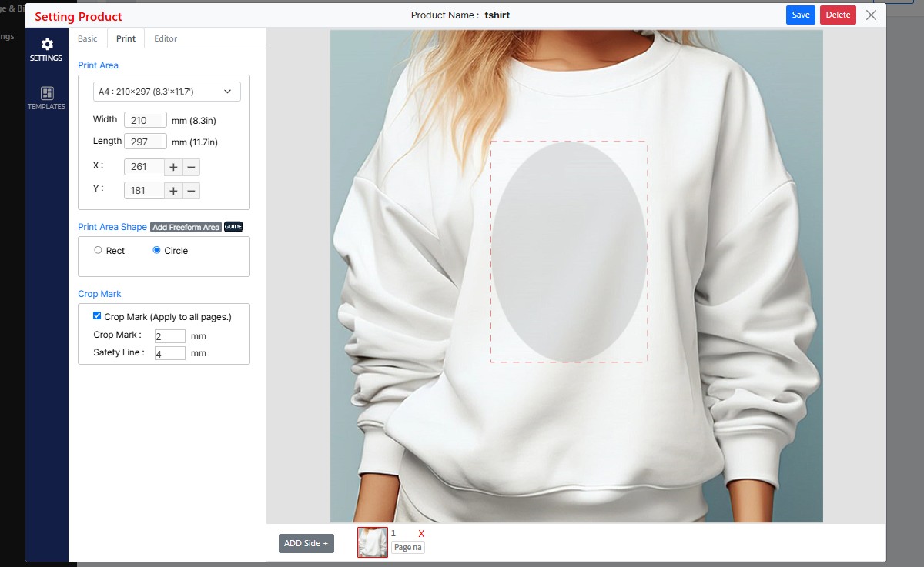The height and width of the screenshot is (567, 924).
Task: Open the Templates panel icon
Action: [x=46, y=98]
